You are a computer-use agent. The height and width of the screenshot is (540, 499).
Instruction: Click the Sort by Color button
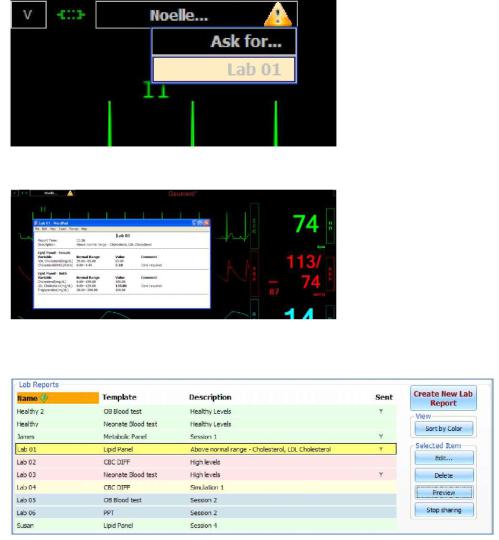pyautogui.click(x=444, y=429)
